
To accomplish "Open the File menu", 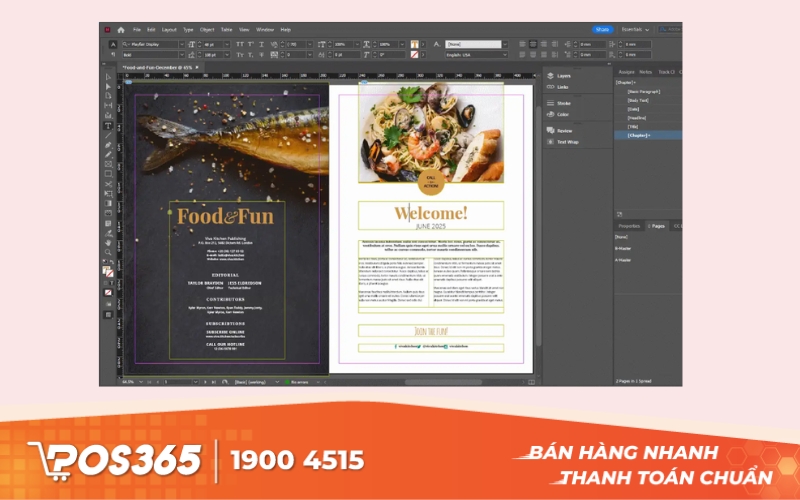I will pyautogui.click(x=137, y=30).
